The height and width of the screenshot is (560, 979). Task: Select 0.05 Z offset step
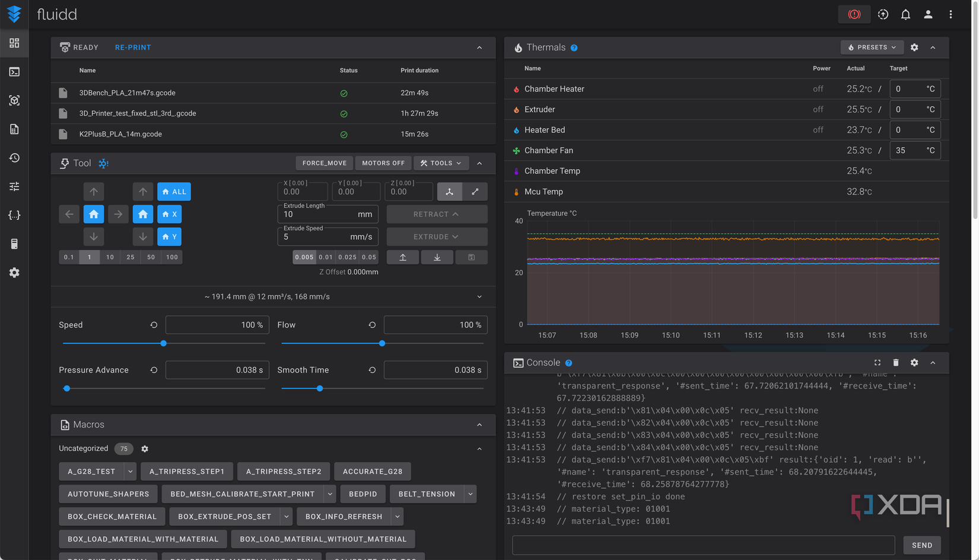(369, 257)
